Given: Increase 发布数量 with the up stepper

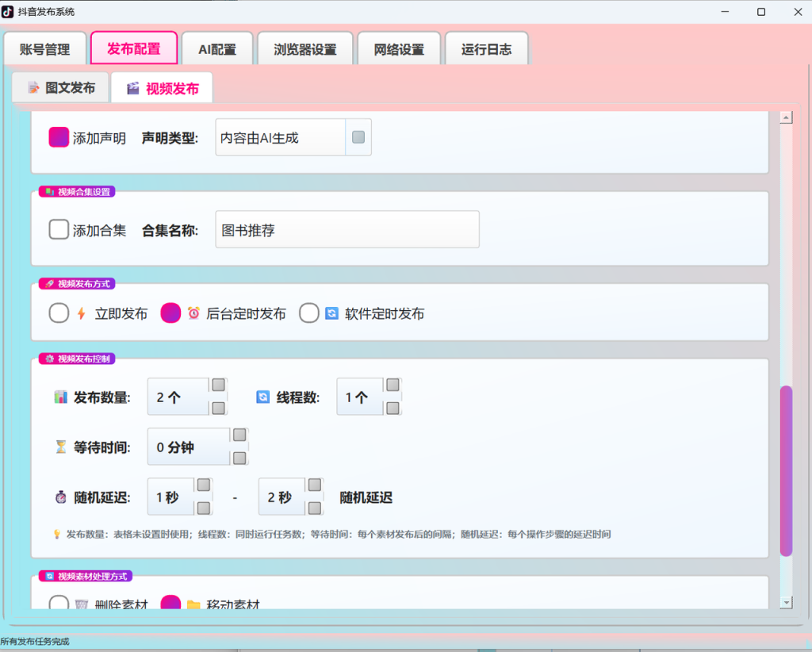Looking at the screenshot, I should (x=219, y=385).
